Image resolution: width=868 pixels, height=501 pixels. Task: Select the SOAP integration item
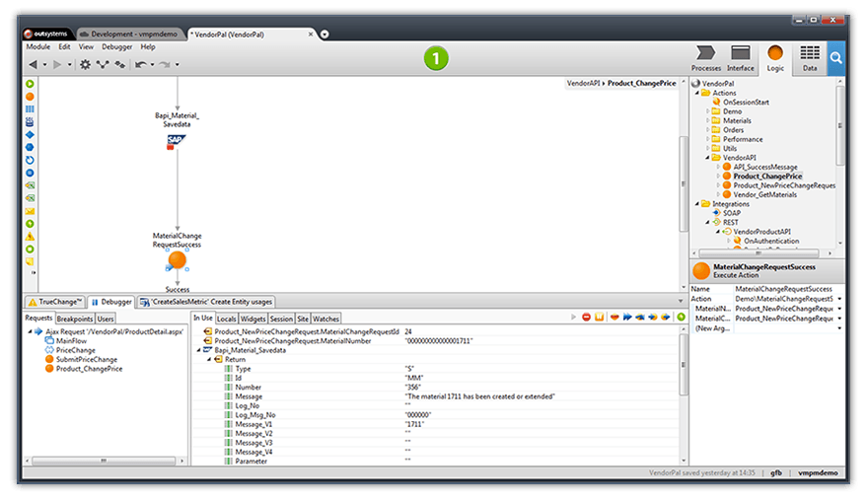pyautogui.click(x=731, y=213)
